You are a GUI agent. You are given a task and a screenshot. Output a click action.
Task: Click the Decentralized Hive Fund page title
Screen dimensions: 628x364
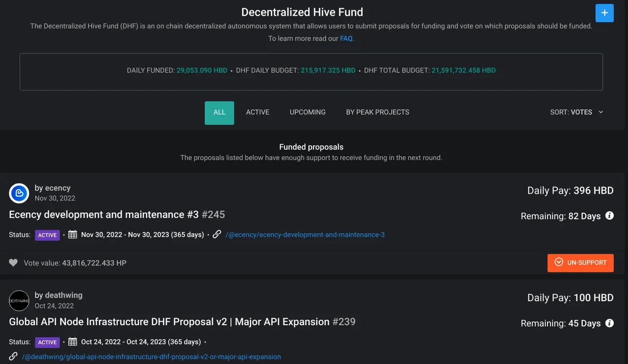[302, 12]
